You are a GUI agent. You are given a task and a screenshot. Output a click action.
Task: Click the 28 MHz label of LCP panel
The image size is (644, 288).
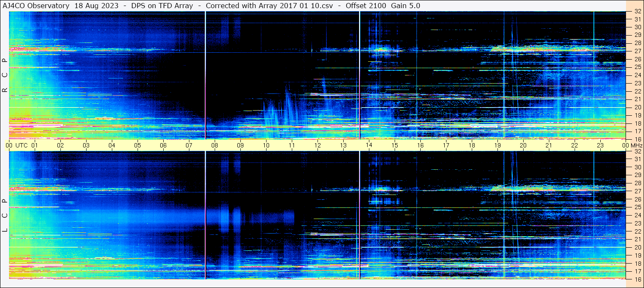point(637,183)
